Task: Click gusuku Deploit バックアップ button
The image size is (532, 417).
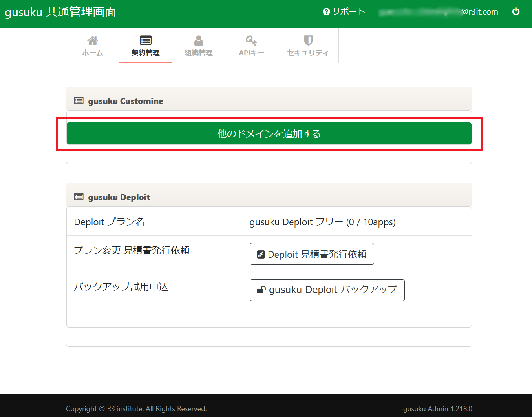Action: tap(327, 290)
